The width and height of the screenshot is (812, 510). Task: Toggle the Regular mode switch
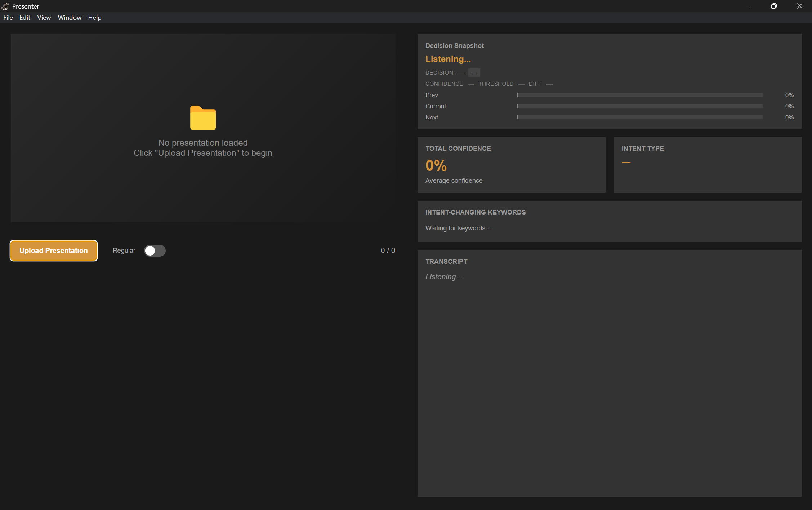coord(155,251)
